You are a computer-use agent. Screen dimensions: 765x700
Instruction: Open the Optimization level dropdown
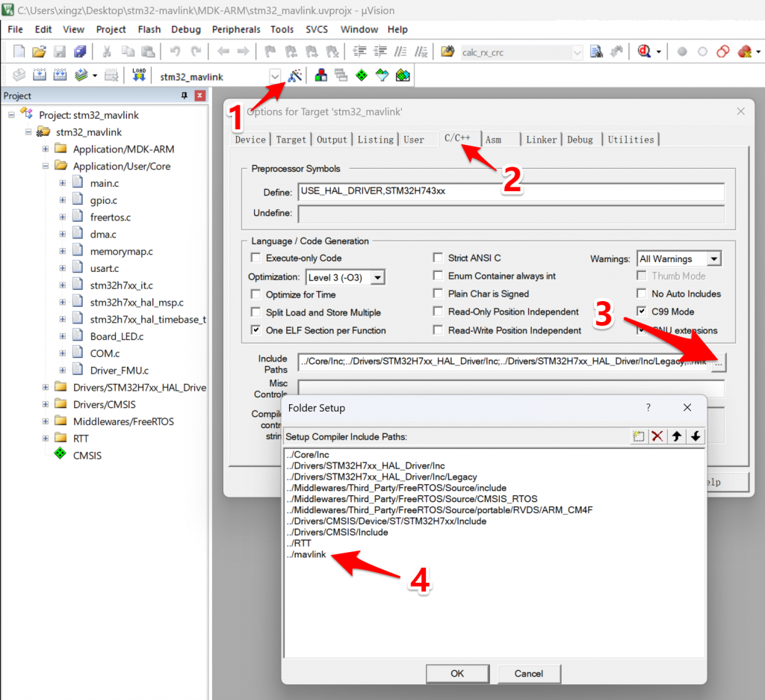(377, 278)
